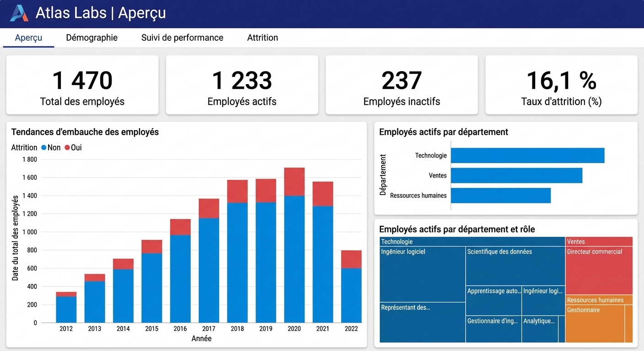Click "Employés actifs par département et rôle" title

(x=457, y=229)
